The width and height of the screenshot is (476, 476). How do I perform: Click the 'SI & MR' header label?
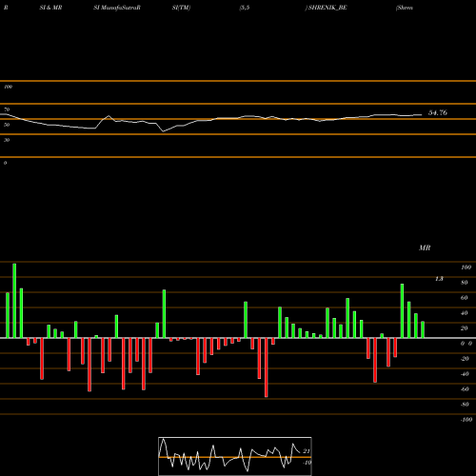click(50, 8)
